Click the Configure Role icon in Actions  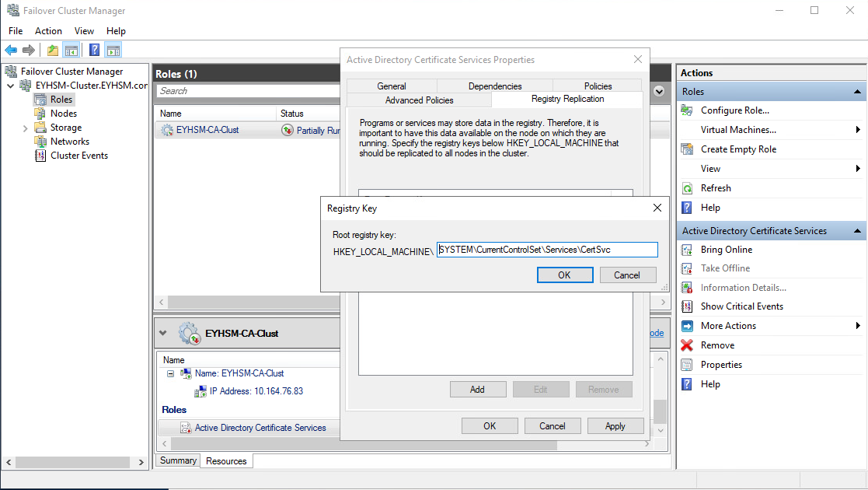[687, 110]
